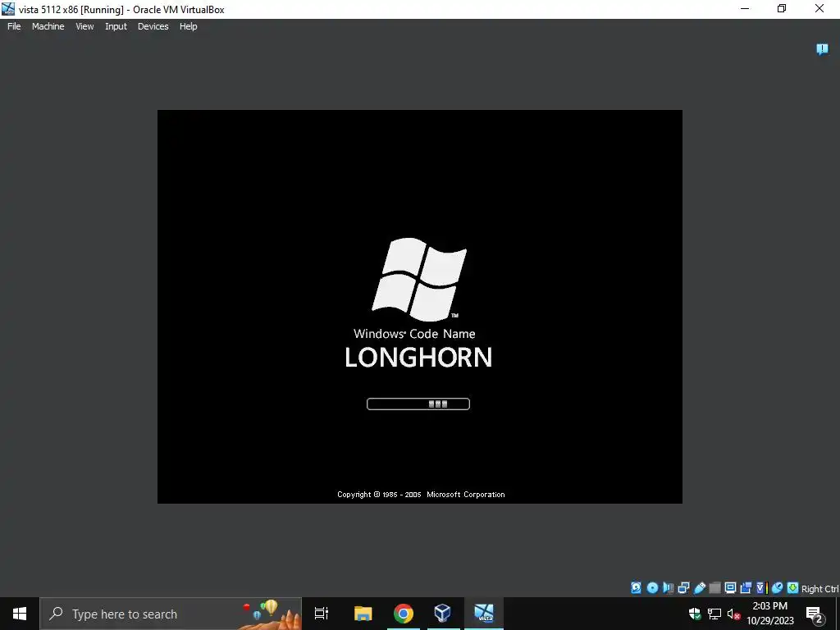Open Task View from the taskbar
This screenshot has height=630, width=840.
tap(322, 614)
